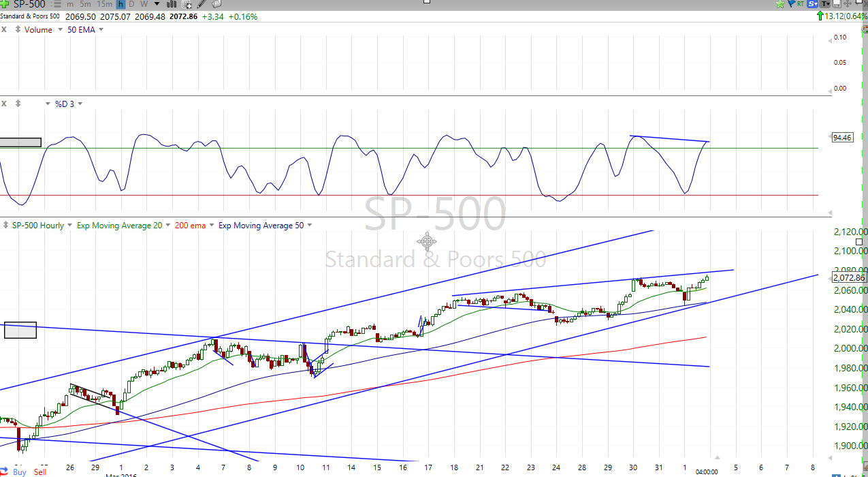Switch to daily (D) timeframe

point(132,4)
